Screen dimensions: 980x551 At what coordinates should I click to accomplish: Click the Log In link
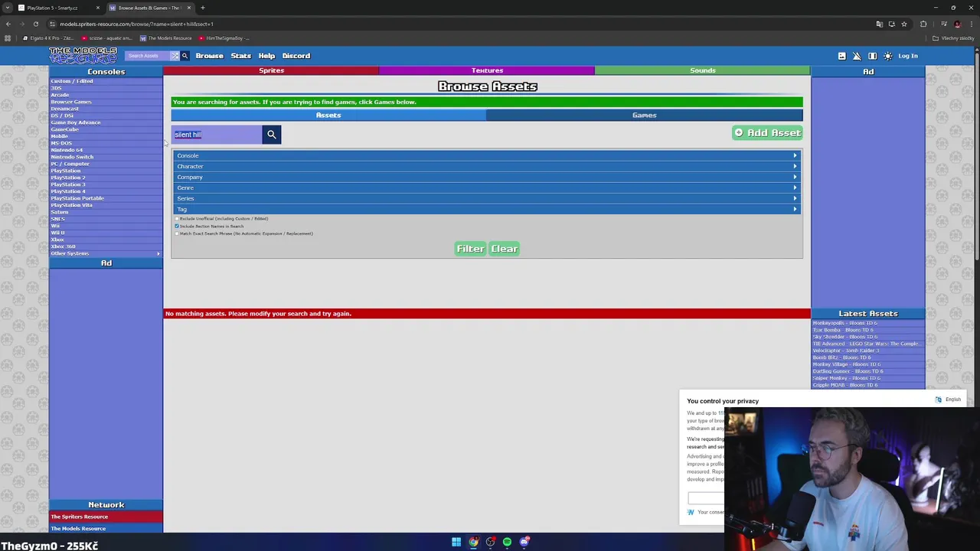point(908,56)
